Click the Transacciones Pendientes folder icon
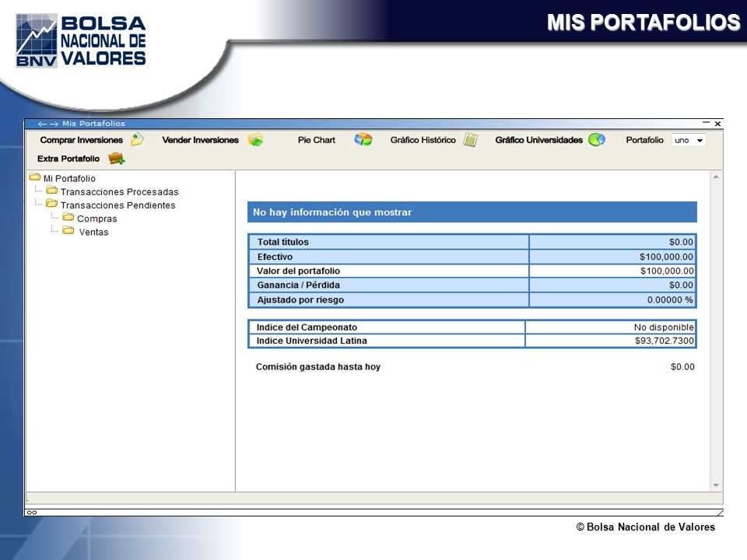Screen dimensions: 747x560 [52, 203]
